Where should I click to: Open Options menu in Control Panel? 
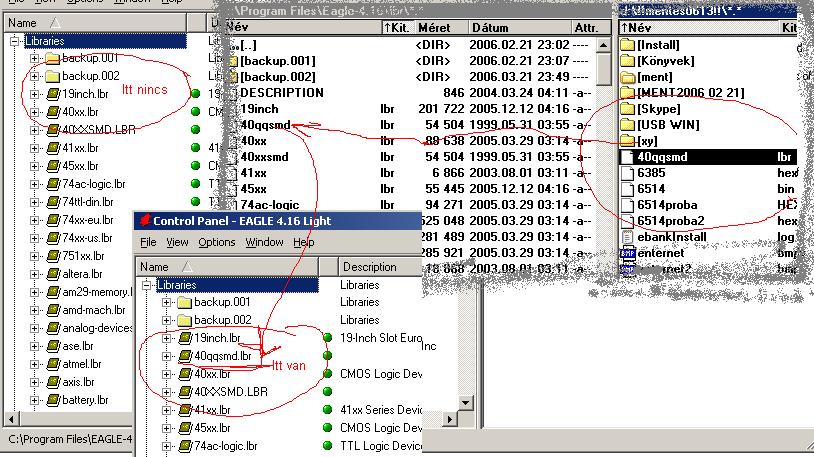pyautogui.click(x=216, y=243)
